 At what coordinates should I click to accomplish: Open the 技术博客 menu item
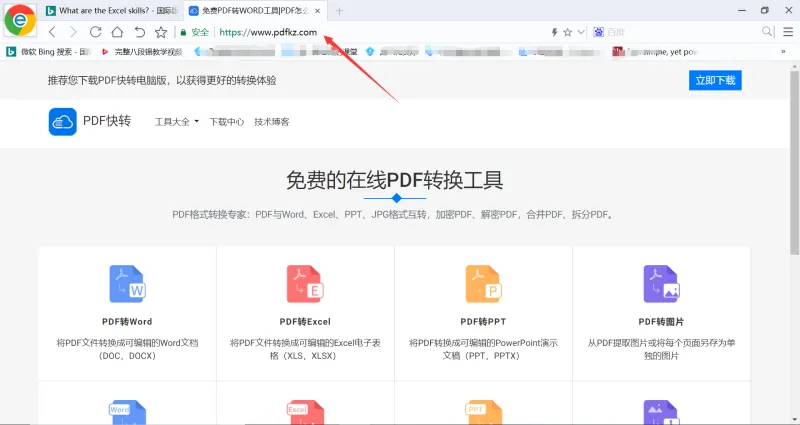click(271, 122)
